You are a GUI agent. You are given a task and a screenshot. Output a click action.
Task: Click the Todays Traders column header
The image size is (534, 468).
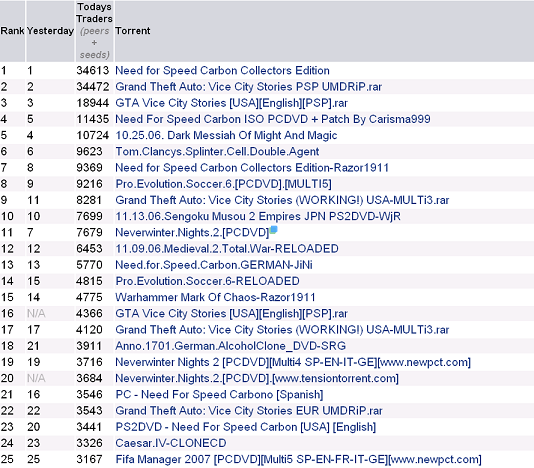point(94,31)
